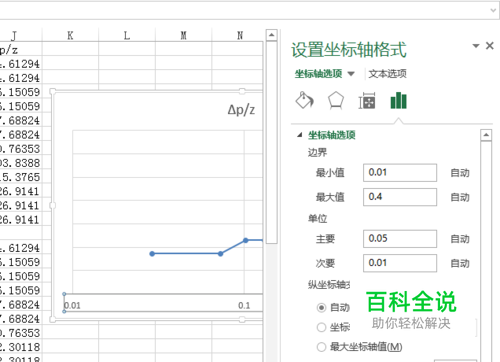Click the worksheet vertical scrollbar thumb
500x362 pixels.
pos(272,143)
